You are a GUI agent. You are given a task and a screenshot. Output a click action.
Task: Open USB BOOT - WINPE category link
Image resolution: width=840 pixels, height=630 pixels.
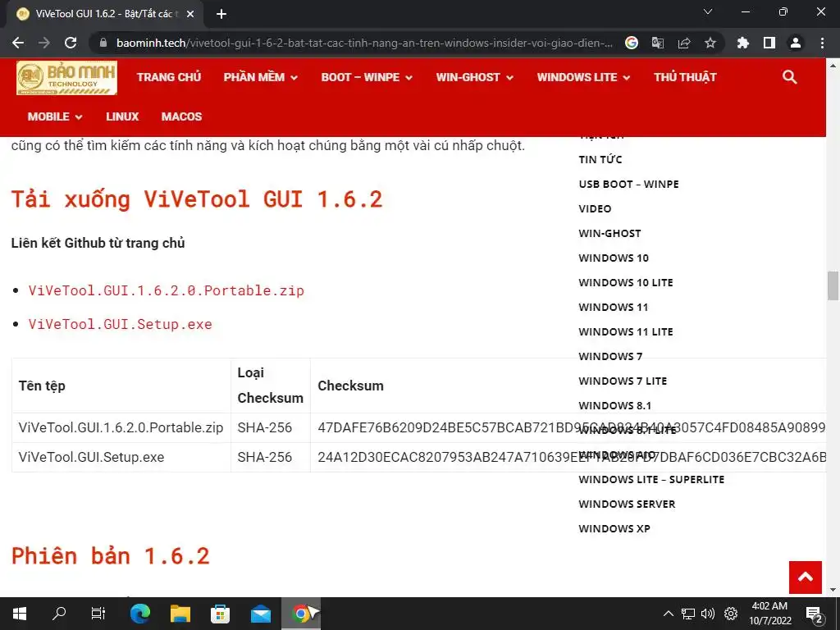[x=628, y=184]
